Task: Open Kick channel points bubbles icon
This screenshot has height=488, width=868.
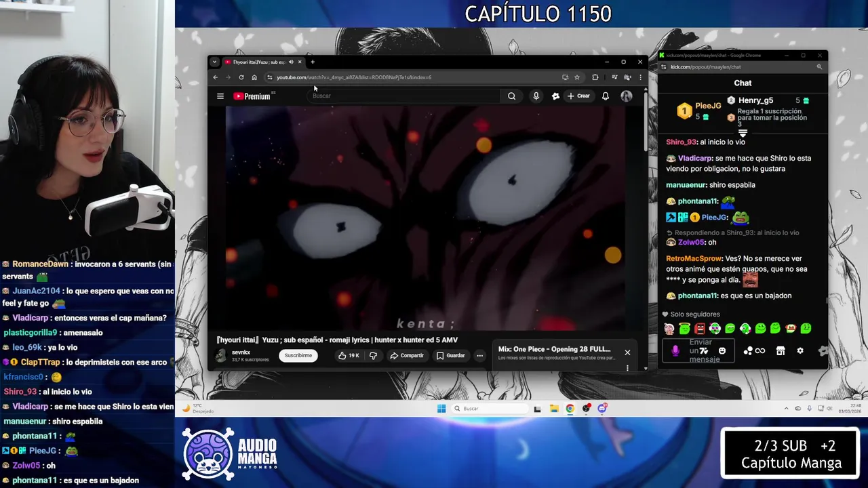Action: (748, 350)
